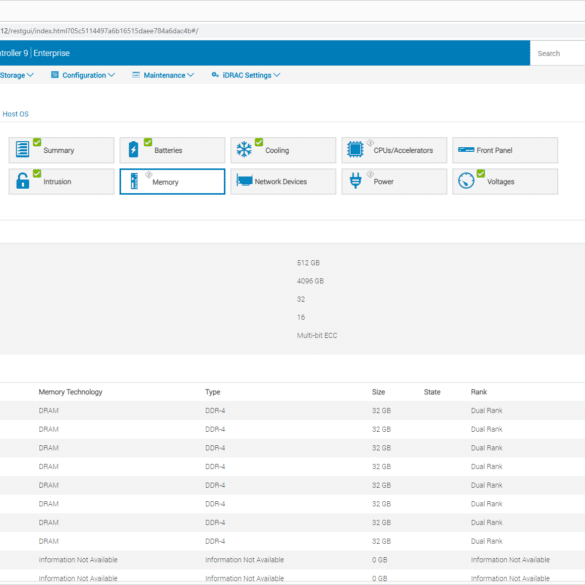This screenshot has width=585, height=585.
Task: Select the Intrusion padlock icon
Action: (x=22, y=181)
